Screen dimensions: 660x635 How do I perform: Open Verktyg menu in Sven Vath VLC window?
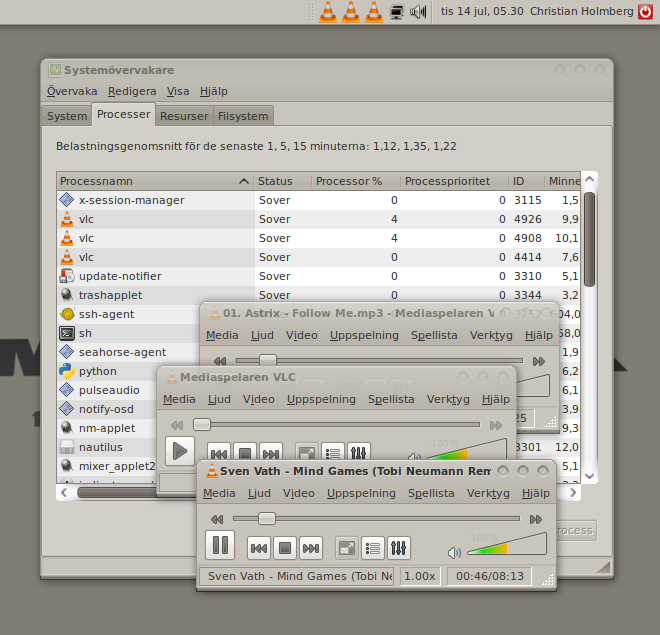tap(488, 493)
